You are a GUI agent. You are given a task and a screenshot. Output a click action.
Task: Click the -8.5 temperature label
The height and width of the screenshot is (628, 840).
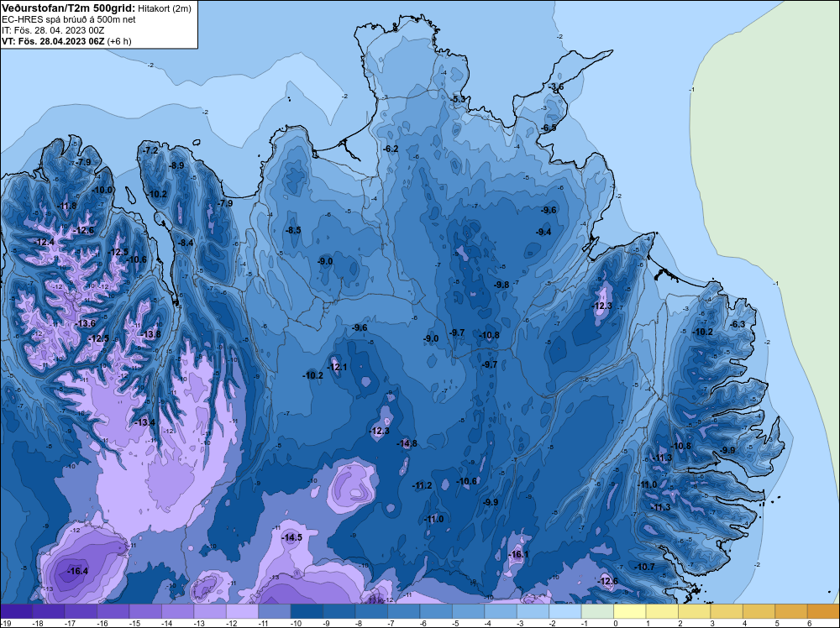click(x=293, y=230)
